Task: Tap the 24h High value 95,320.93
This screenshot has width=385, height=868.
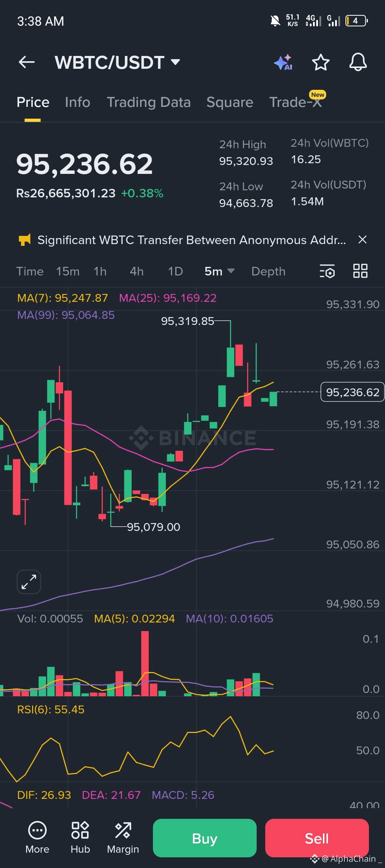Action: (246, 161)
